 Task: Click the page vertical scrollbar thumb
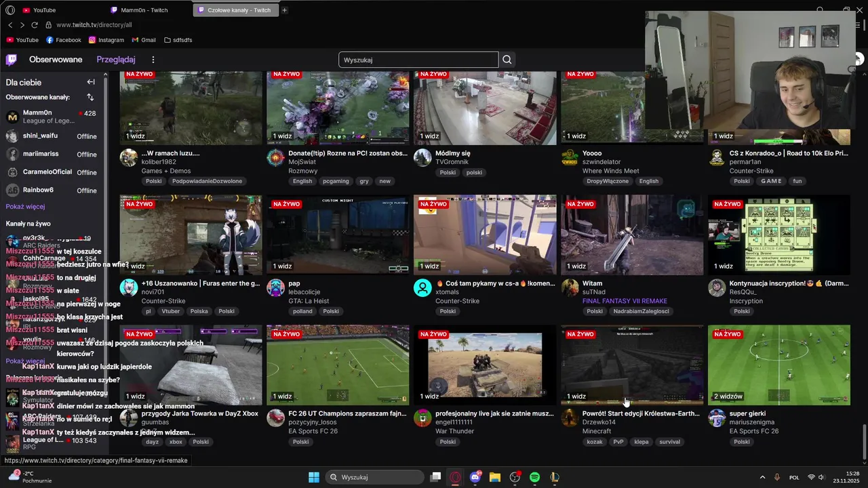click(864, 441)
